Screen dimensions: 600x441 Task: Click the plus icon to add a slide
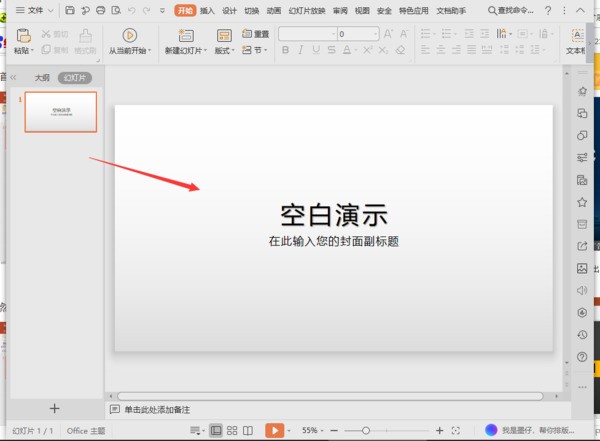coord(55,408)
